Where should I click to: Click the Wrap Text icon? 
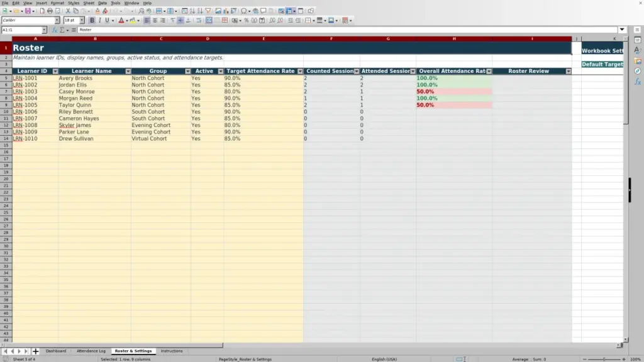199,20
